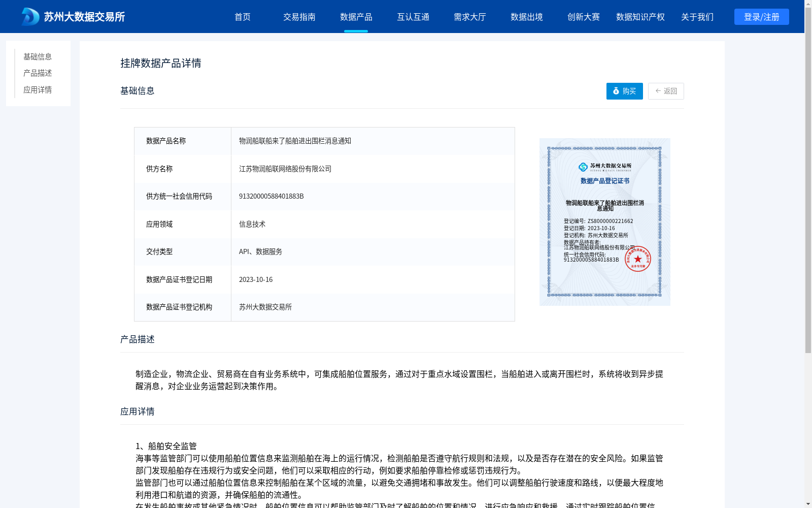Open the 数据知识产权 navigation item
This screenshot has height=508, width=812.
click(640, 17)
